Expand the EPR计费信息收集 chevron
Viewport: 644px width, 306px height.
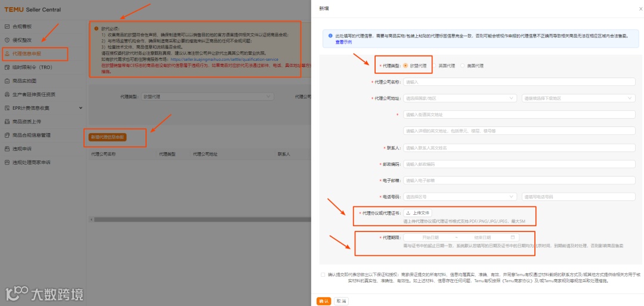[x=80, y=108]
